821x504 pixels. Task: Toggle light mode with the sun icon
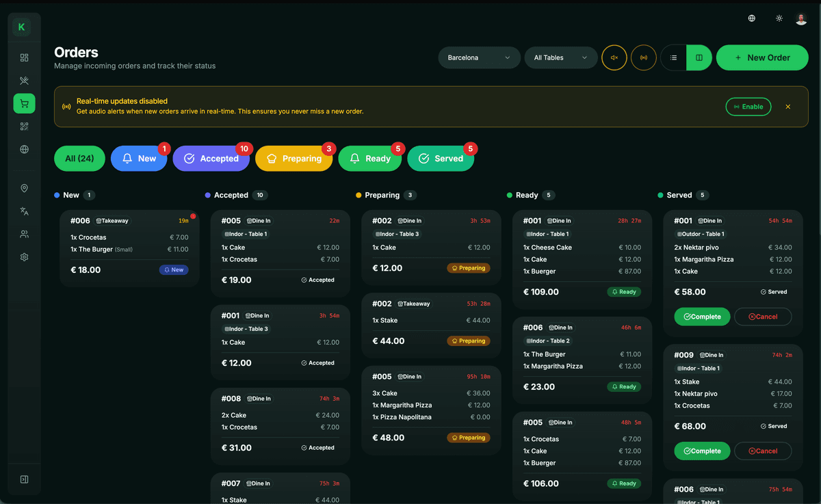point(779,18)
